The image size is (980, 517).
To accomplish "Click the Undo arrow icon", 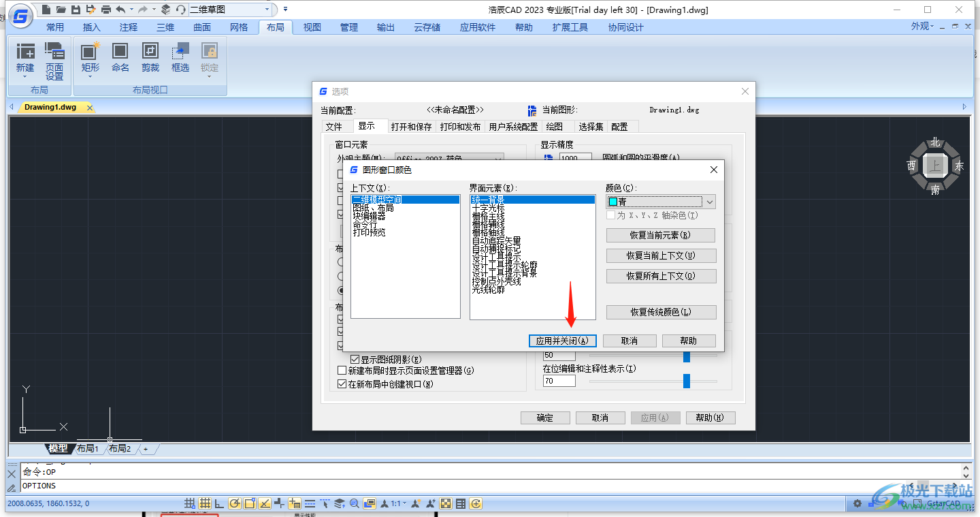I will point(120,10).
